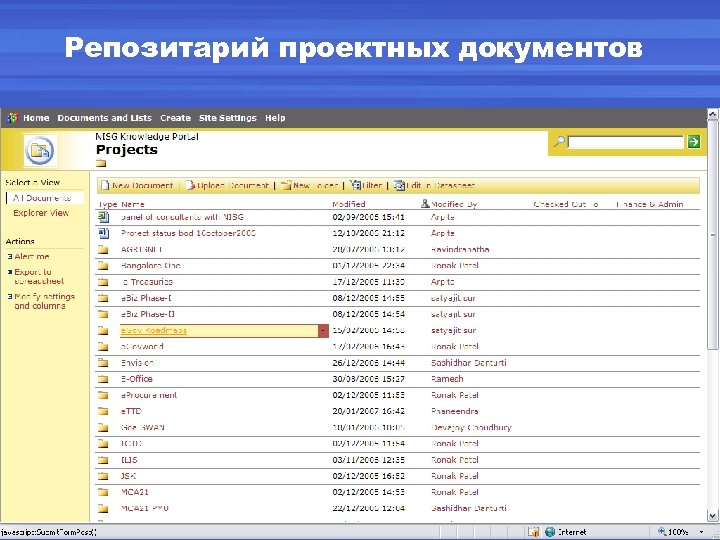The width and height of the screenshot is (720, 540).
Task: Open dropdown arrow on eGov Roadmaps item
Action: click(323, 331)
